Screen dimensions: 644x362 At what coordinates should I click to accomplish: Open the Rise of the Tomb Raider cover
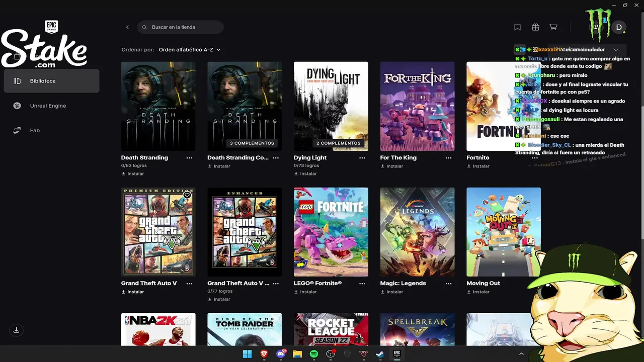pyautogui.click(x=245, y=329)
